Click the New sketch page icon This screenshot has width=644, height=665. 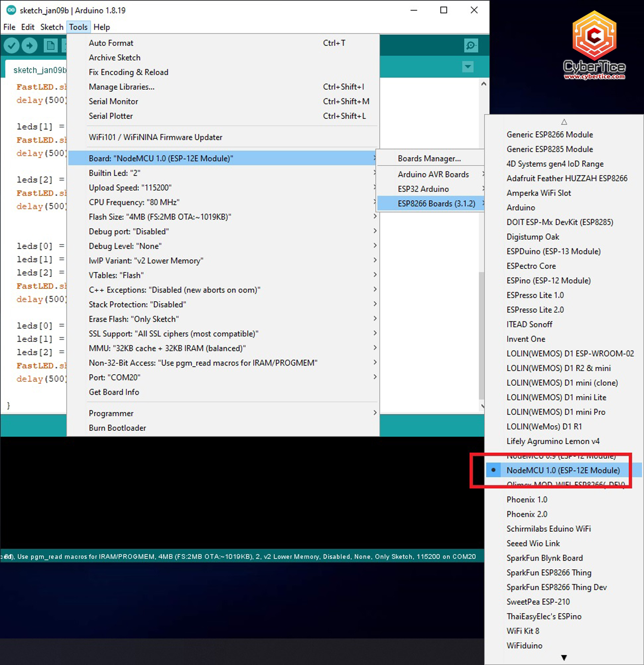pos(50,46)
